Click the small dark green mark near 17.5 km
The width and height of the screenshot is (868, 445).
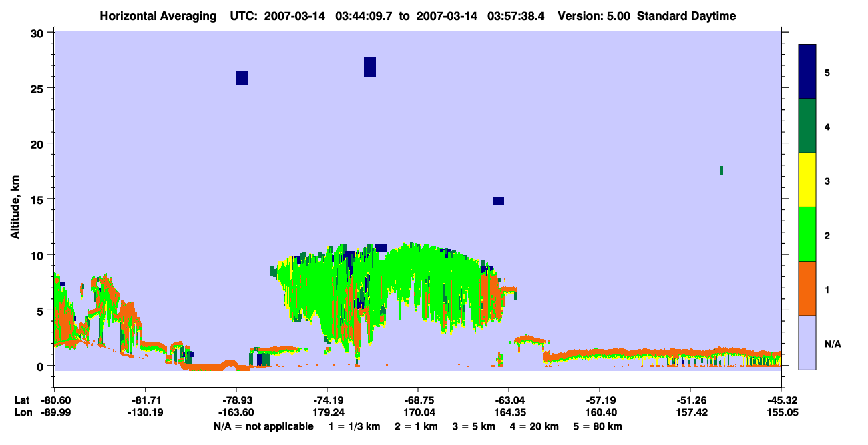coord(721,170)
